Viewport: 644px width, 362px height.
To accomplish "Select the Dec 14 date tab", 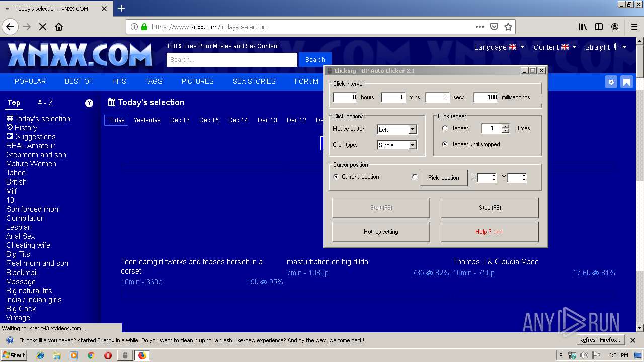I will coord(238,120).
